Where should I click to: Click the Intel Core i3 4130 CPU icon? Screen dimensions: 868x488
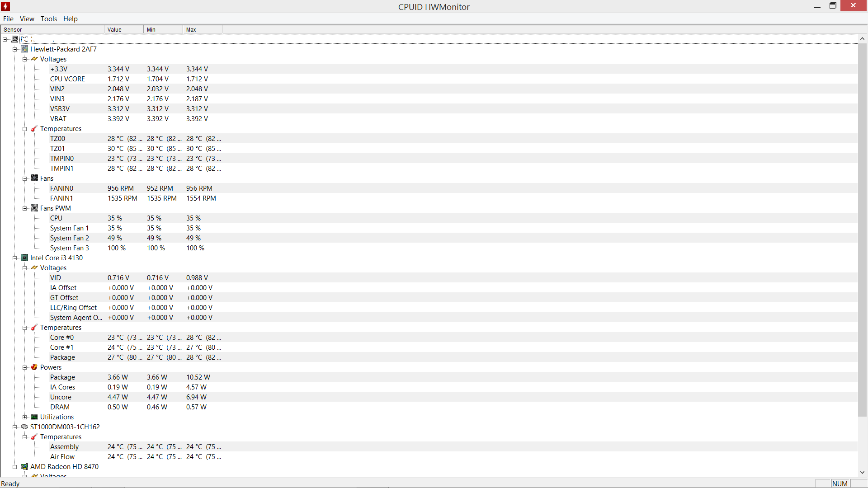[24, 258]
